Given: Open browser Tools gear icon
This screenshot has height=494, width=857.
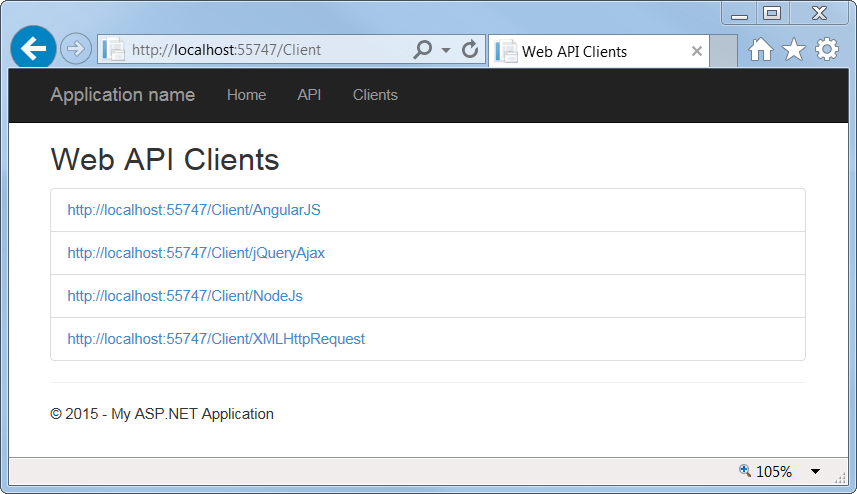Looking at the screenshot, I should point(827,49).
